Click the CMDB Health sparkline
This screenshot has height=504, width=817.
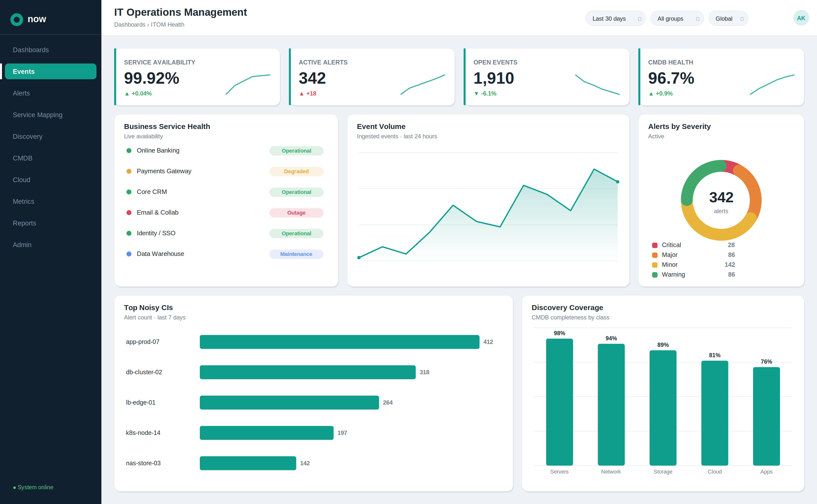coord(772,85)
